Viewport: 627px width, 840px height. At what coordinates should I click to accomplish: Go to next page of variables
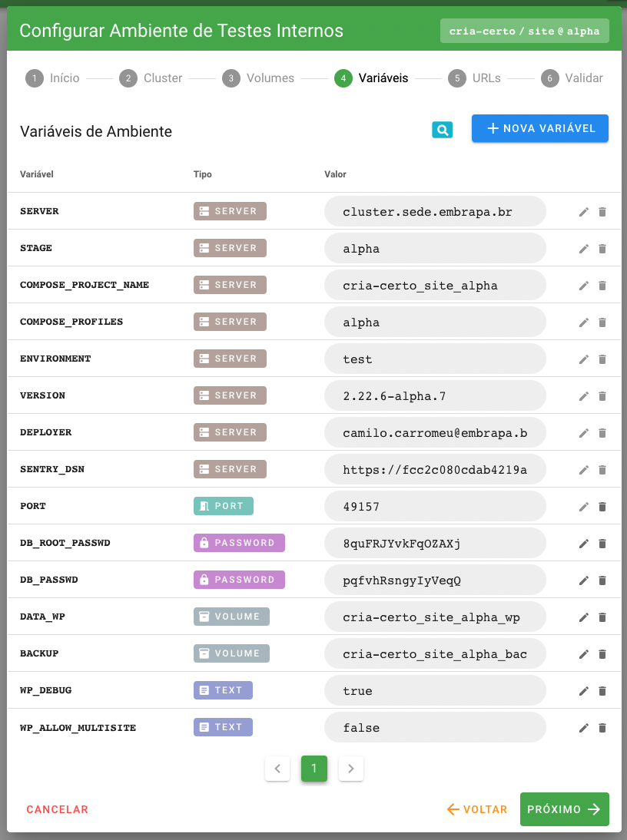tap(351, 769)
